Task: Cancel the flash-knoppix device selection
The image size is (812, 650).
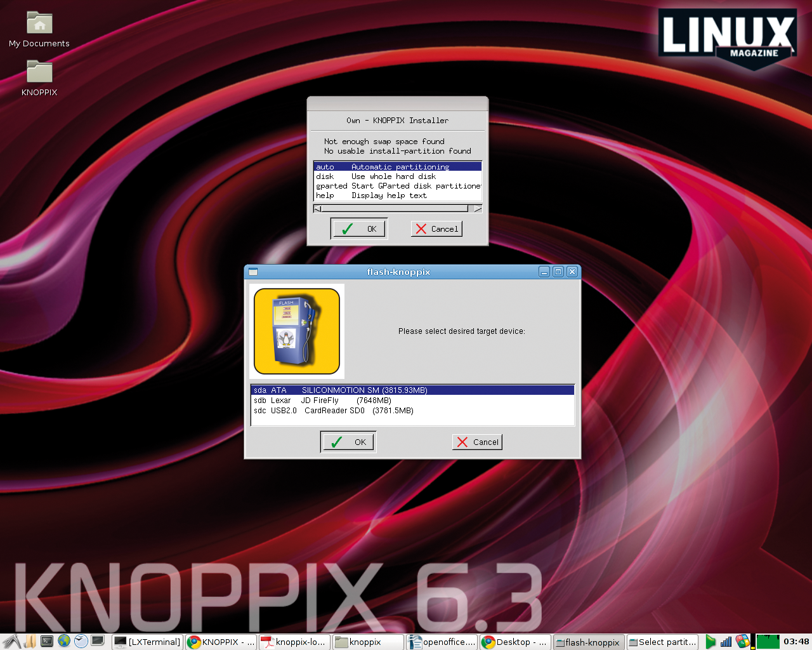Action: tap(477, 442)
